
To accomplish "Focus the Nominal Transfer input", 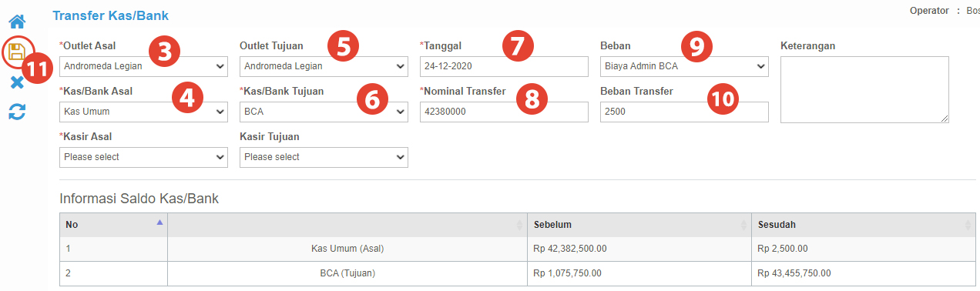I will tap(504, 112).
